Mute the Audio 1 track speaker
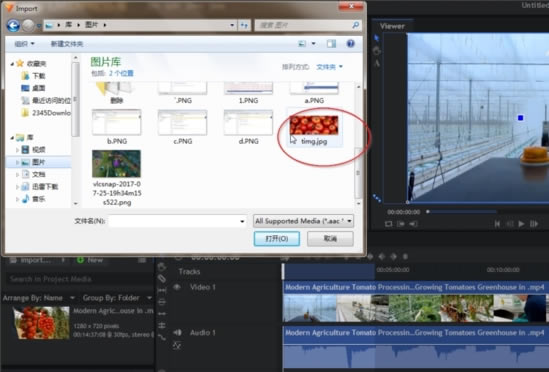 point(178,332)
